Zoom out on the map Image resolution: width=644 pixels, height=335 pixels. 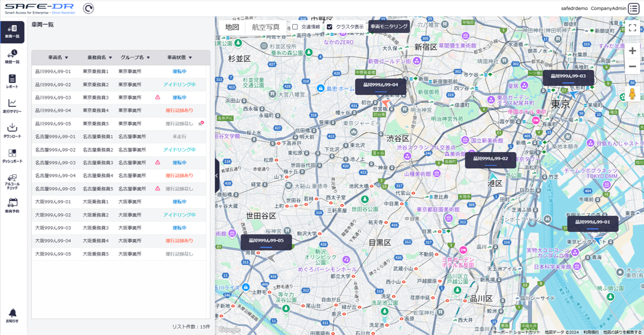632,66
